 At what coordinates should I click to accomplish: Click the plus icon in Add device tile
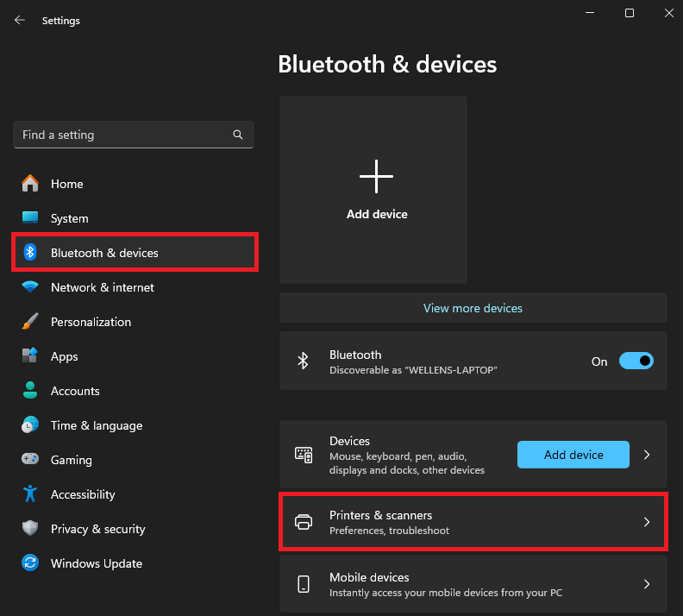376,176
